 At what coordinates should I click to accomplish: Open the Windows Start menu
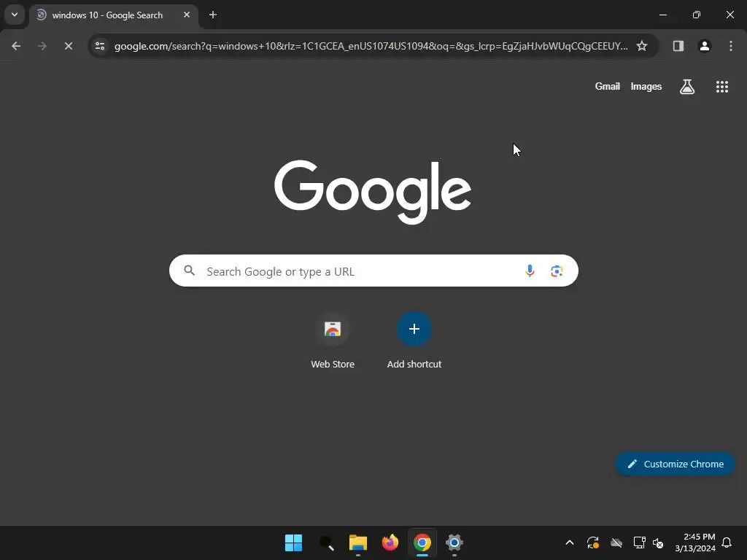(x=293, y=542)
